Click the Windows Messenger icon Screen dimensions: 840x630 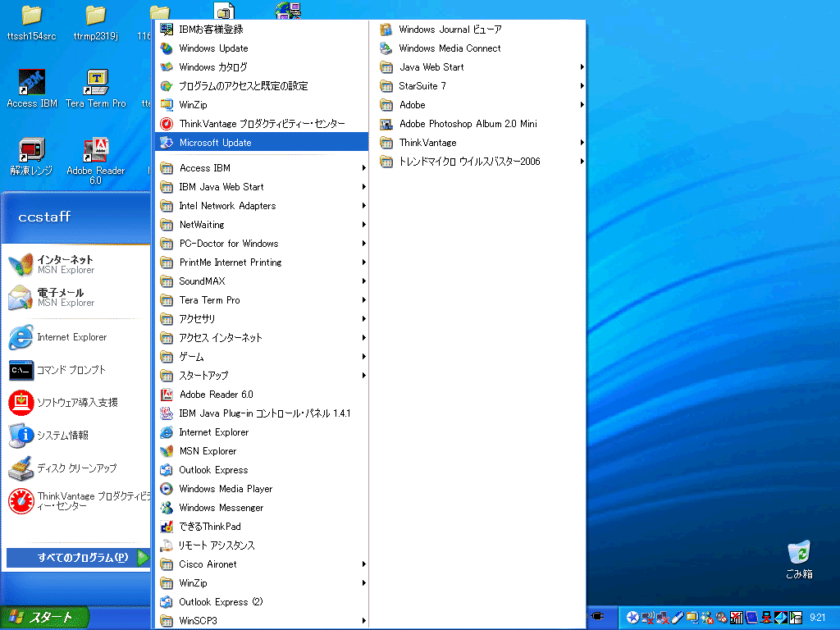pos(167,507)
